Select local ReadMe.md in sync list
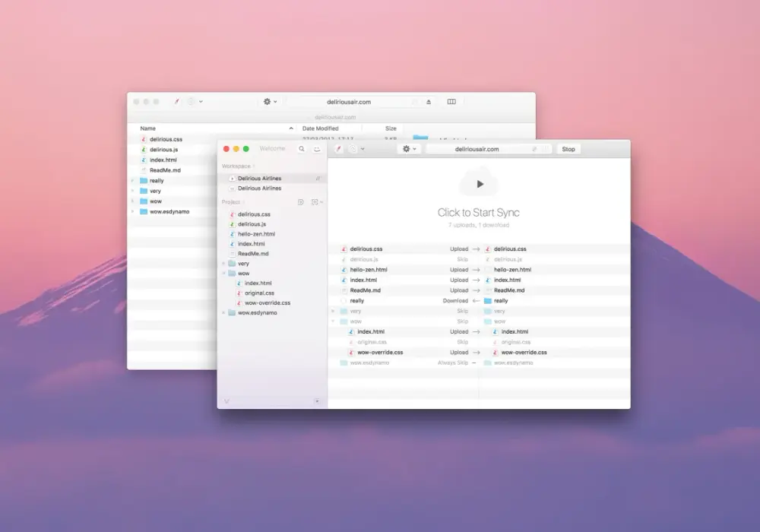This screenshot has width=760, height=532. (x=365, y=291)
